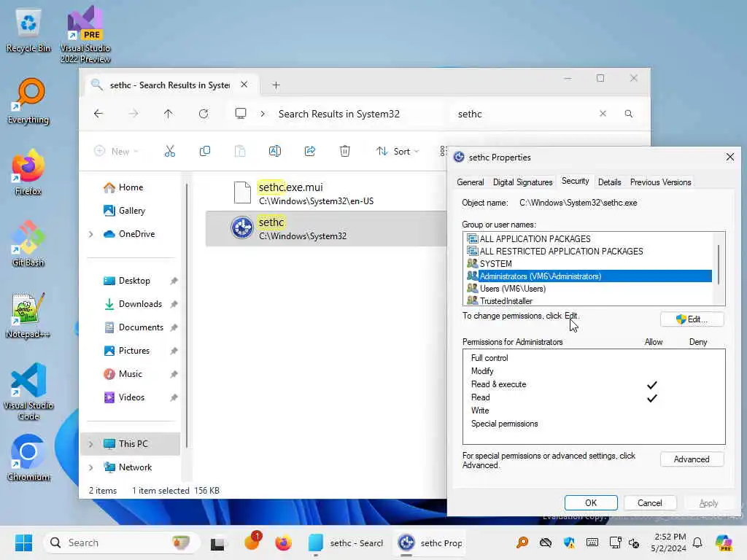Open Documents in the navigation pane
Viewport: 747px width, 560px height.
[x=141, y=327]
